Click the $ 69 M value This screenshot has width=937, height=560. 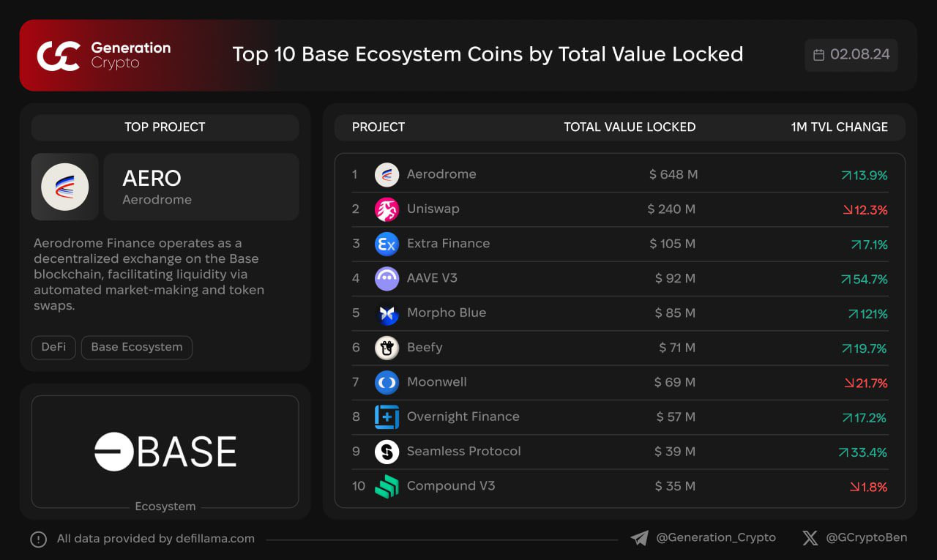675,382
